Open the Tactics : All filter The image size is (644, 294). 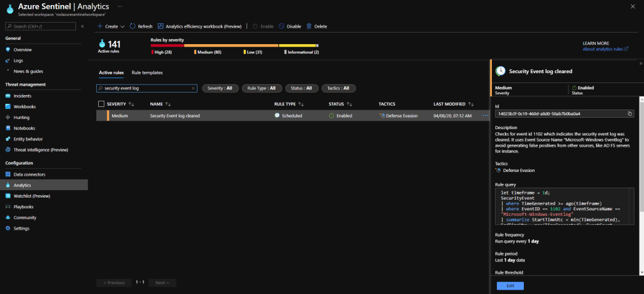click(338, 88)
